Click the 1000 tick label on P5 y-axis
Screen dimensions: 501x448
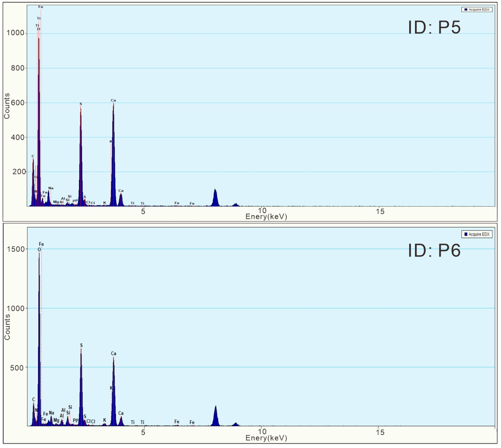(x=15, y=33)
